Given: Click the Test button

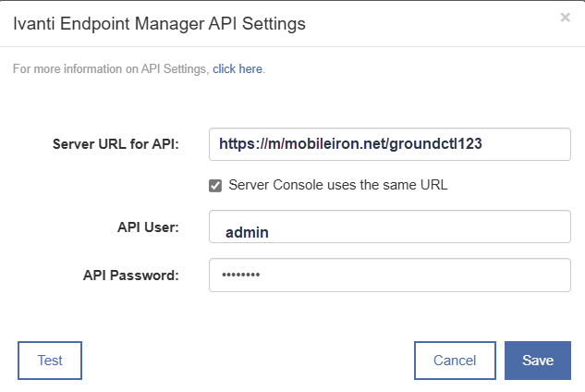Looking at the screenshot, I should tap(50, 361).
